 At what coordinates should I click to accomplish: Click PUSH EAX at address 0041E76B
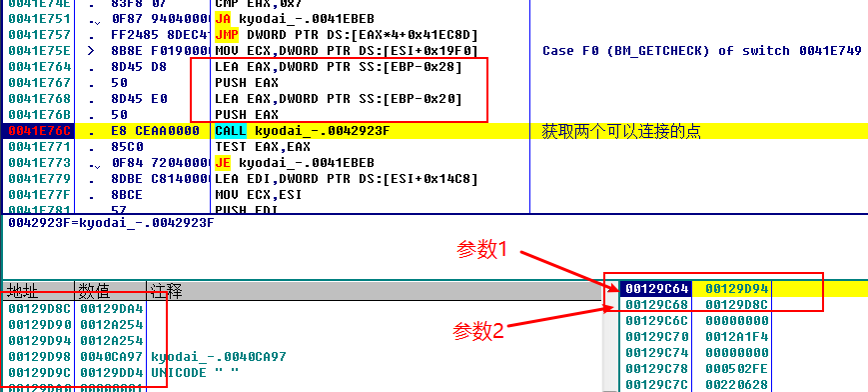247,115
